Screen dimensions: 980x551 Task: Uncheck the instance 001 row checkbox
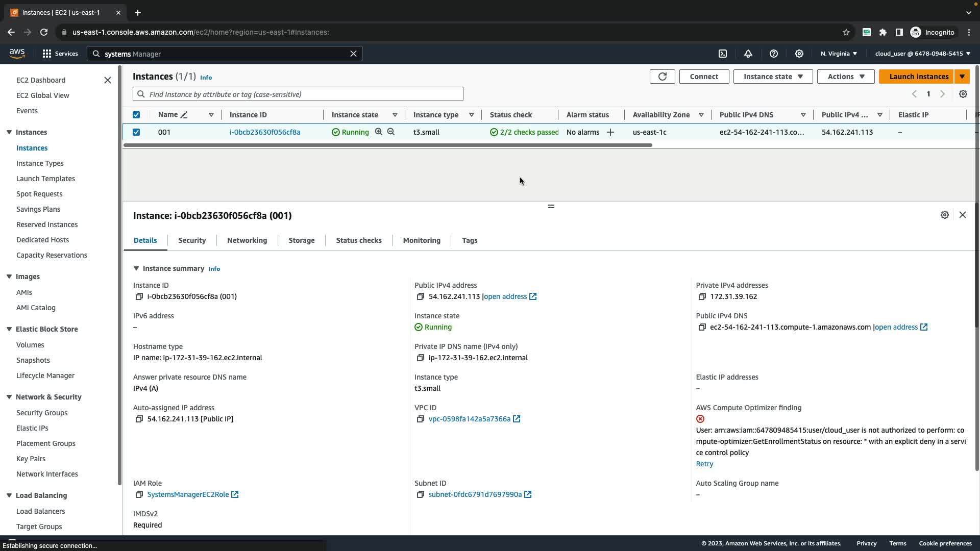[x=136, y=132]
